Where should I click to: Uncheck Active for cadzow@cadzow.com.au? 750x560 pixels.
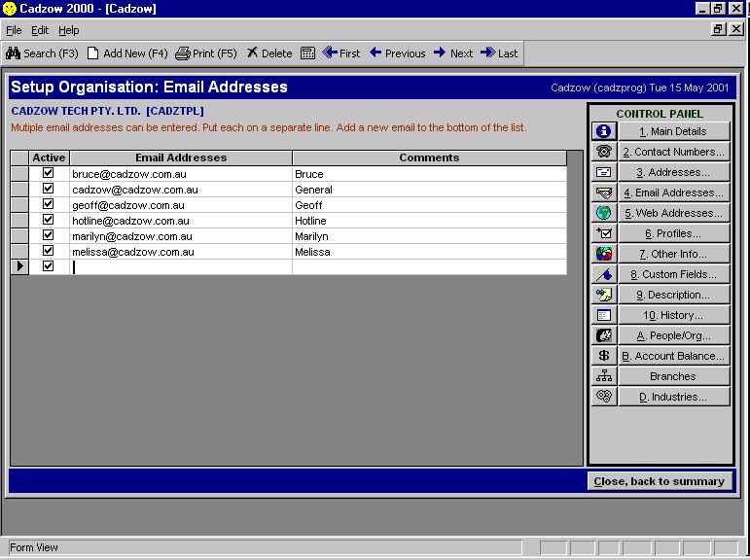tap(48, 189)
